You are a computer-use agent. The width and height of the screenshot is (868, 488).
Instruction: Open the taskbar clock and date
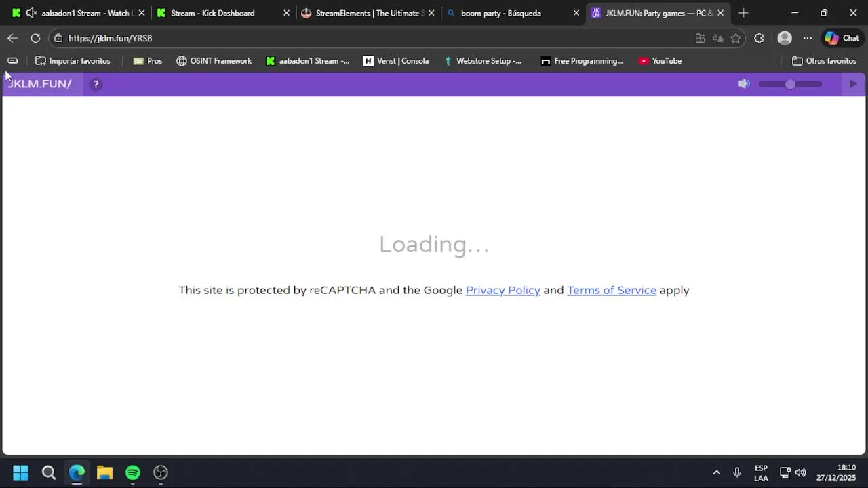pyautogui.click(x=836, y=472)
